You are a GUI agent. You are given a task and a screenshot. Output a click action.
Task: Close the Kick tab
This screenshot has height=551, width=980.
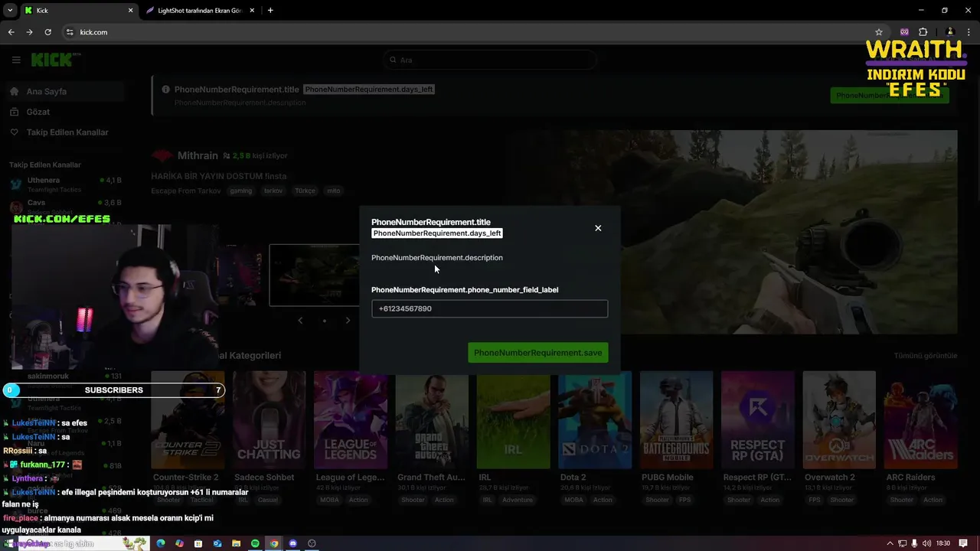pyautogui.click(x=130, y=11)
